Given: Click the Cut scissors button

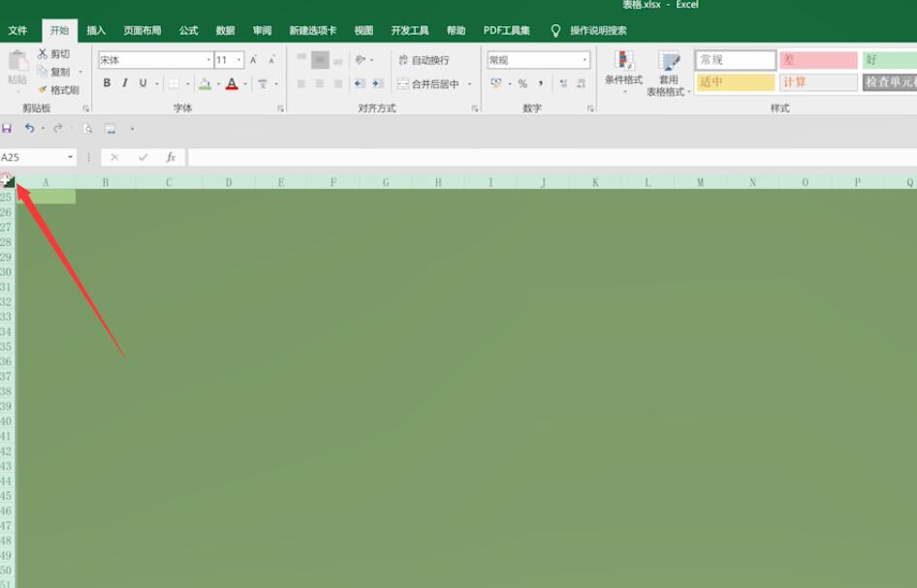Looking at the screenshot, I should point(53,54).
